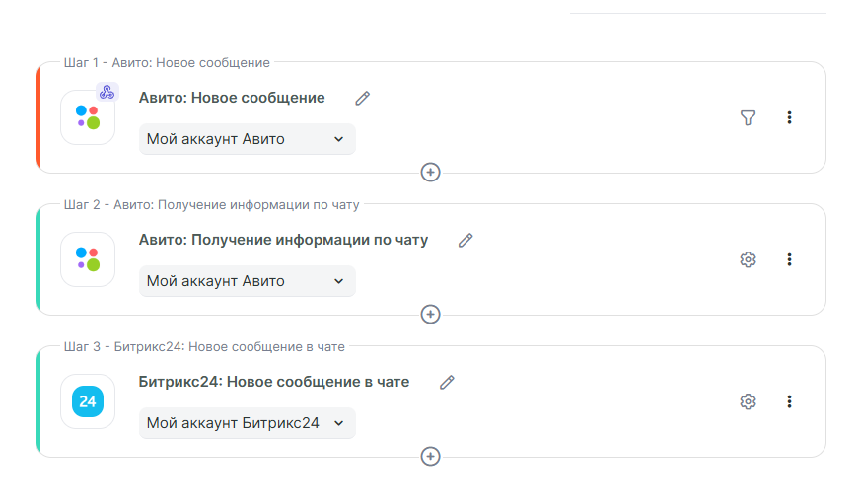Add a new step below the Битрикс24 step
The image size is (860, 504).
pyautogui.click(x=430, y=457)
